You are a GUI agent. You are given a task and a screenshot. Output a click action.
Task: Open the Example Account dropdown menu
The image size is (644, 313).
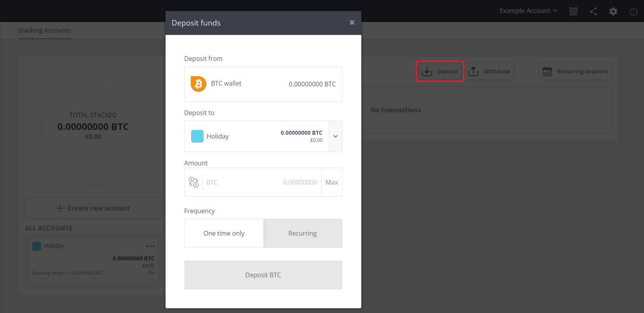pyautogui.click(x=528, y=11)
